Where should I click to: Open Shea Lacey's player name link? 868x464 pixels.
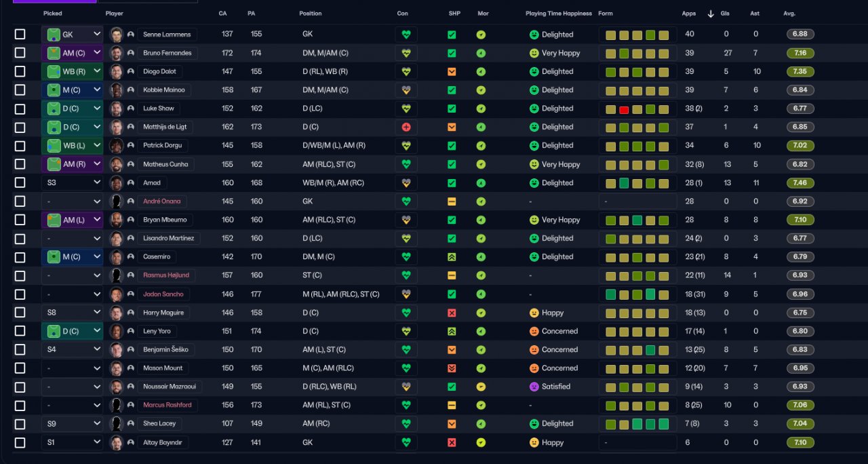pos(159,424)
